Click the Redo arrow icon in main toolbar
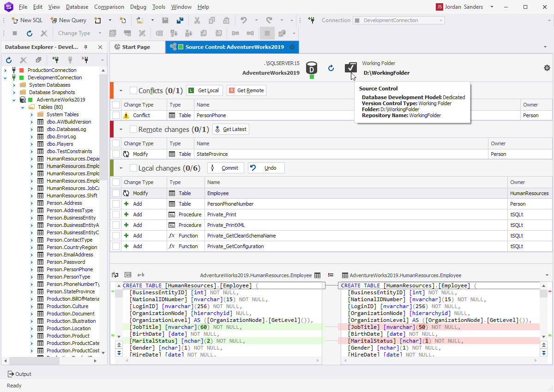The height and width of the screenshot is (392, 554). [269, 20]
